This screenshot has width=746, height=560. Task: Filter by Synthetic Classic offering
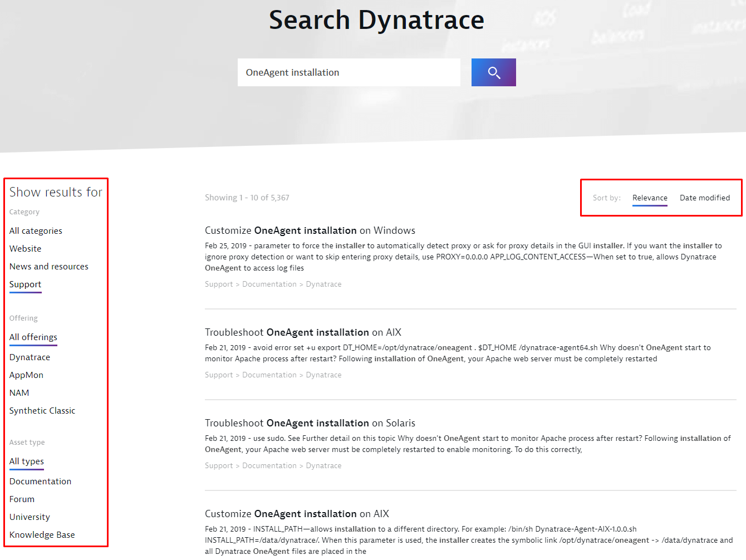42,410
